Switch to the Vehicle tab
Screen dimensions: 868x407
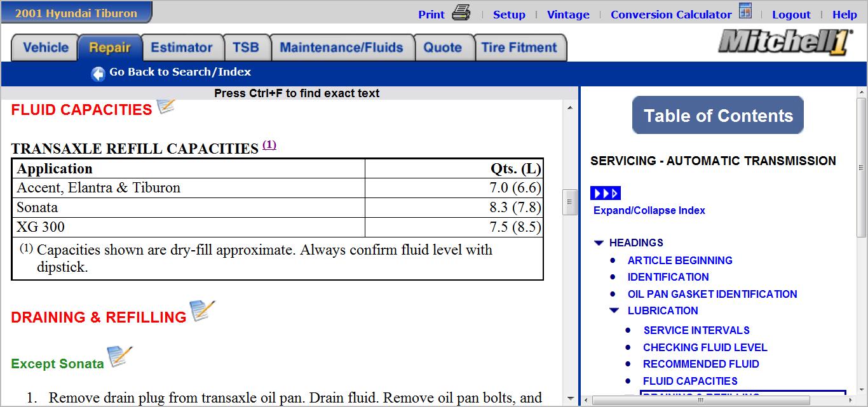[45, 48]
